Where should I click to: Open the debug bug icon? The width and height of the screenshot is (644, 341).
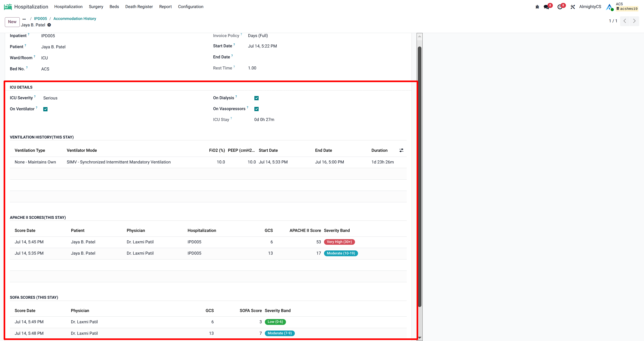point(537,7)
